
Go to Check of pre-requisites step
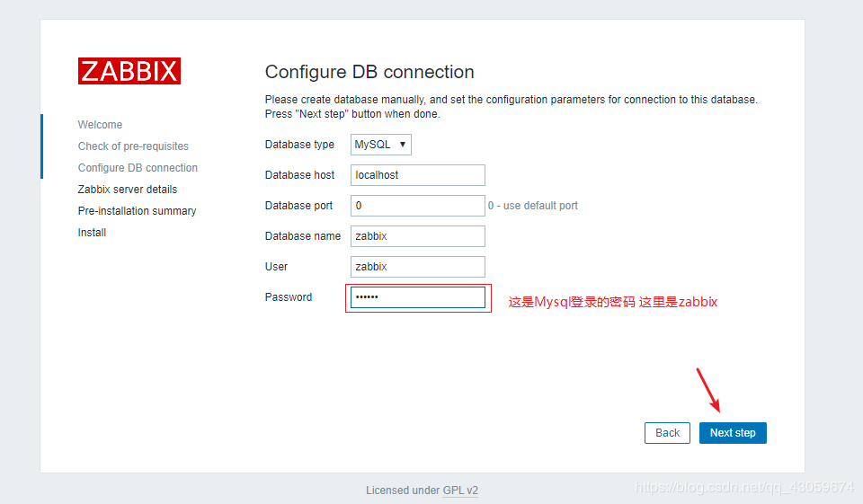pyautogui.click(x=133, y=146)
